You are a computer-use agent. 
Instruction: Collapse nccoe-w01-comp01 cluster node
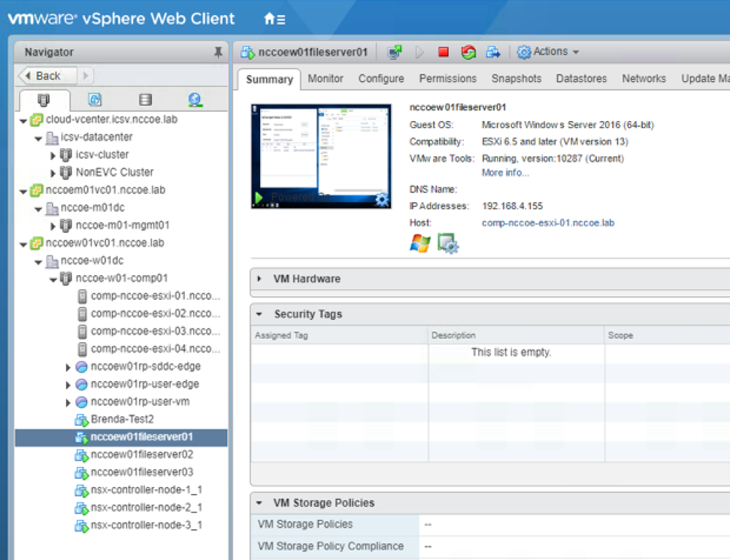coord(53,280)
